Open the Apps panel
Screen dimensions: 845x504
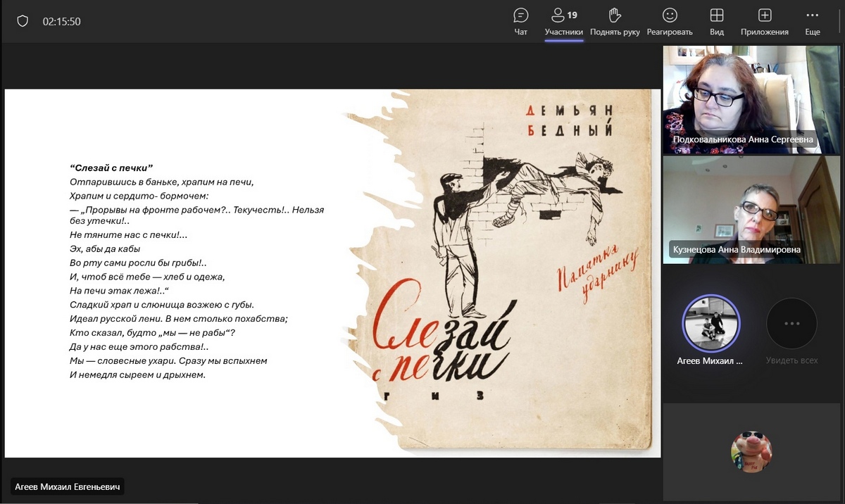765,22
